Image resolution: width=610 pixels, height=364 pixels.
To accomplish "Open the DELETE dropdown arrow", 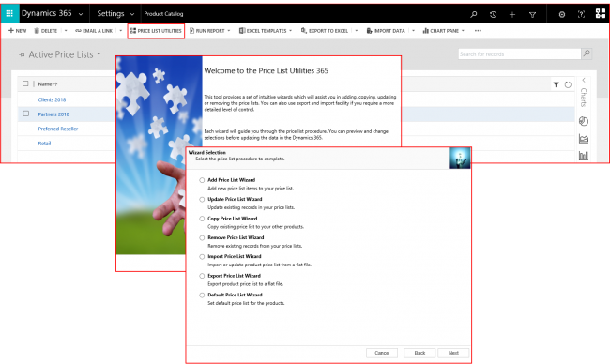I will tap(66, 31).
